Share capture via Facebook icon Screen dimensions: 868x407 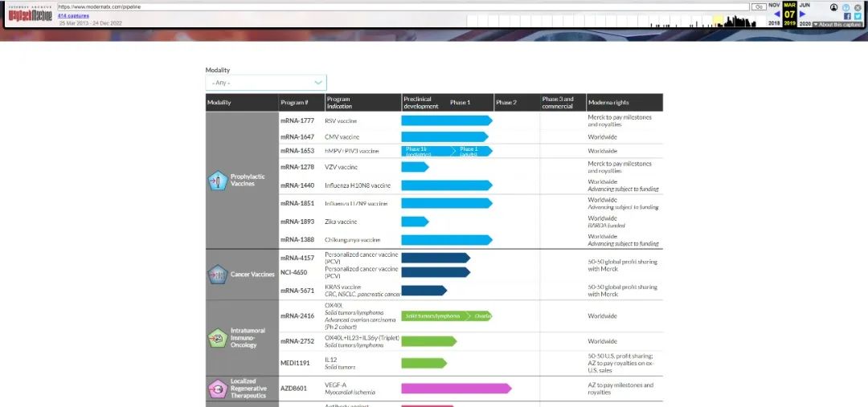(847, 16)
